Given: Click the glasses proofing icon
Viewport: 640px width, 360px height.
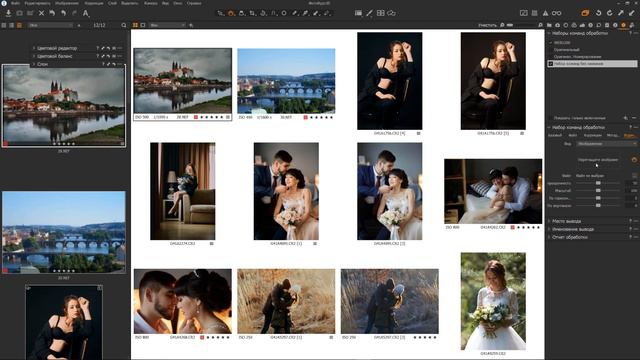Looking at the screenshot, I should click(557, 13).
